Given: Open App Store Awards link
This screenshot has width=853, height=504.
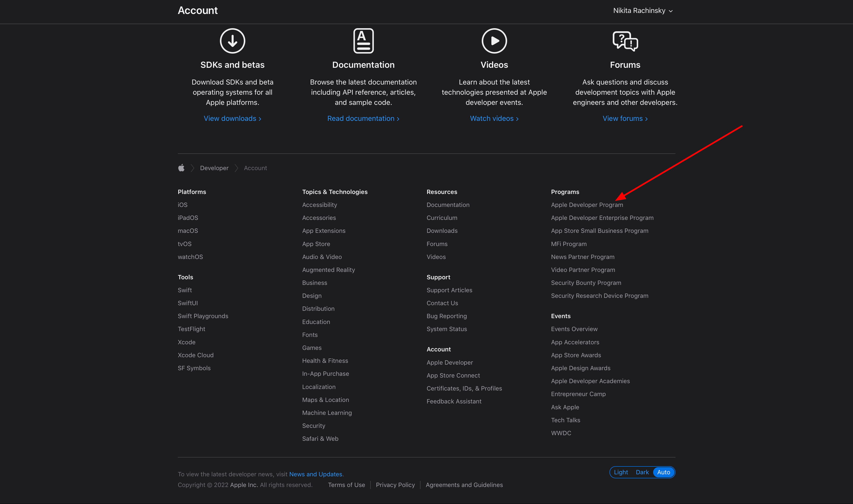Looking at the screenshot, I should [576, 355].
